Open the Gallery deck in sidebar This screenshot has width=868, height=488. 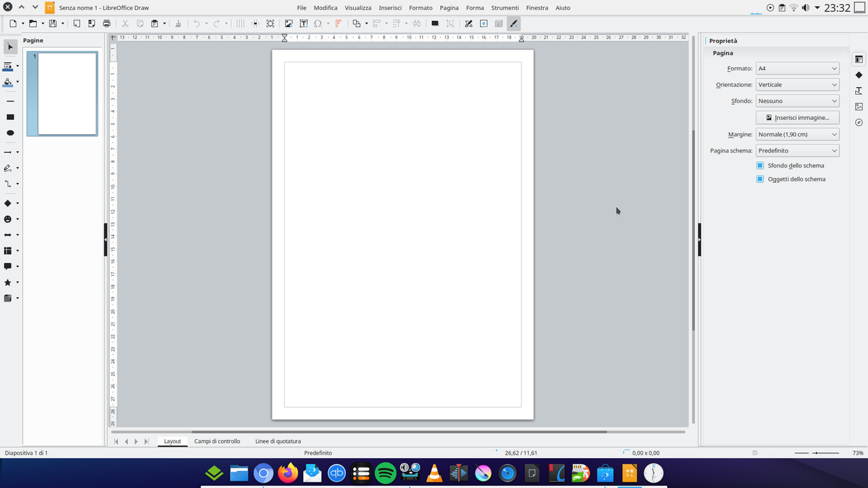[x=859, y=106]
